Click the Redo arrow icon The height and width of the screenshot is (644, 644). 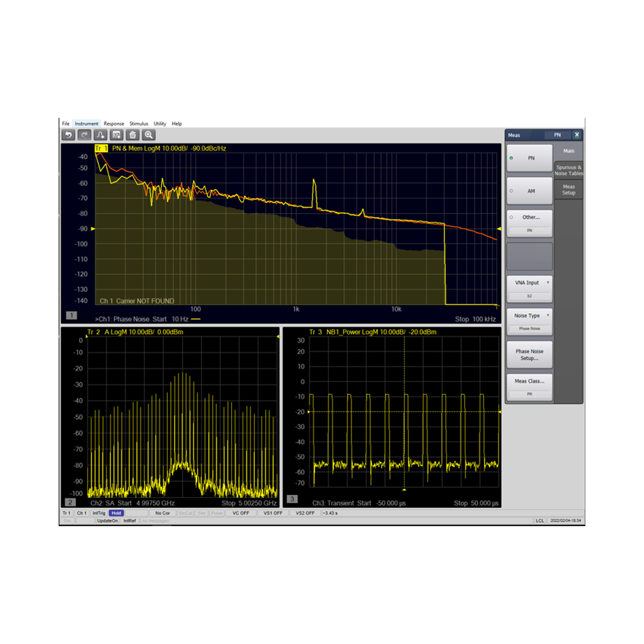tap(84, 134)
